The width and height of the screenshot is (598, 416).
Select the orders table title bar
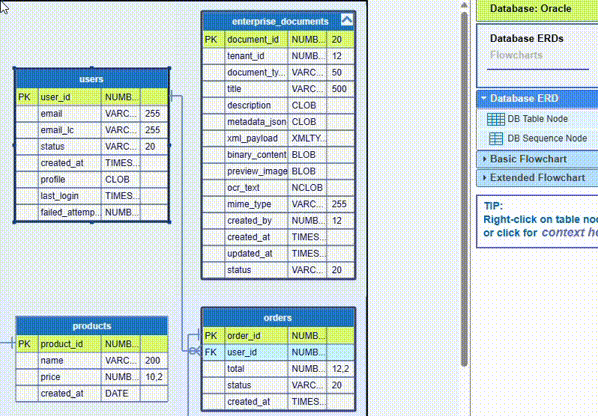coord(278,318)
